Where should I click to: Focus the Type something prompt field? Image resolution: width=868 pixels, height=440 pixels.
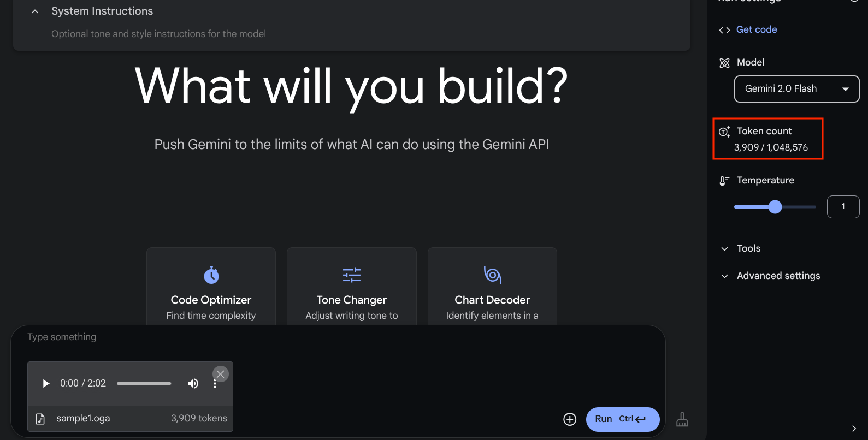pyautogui.click(x=290, y=337)
